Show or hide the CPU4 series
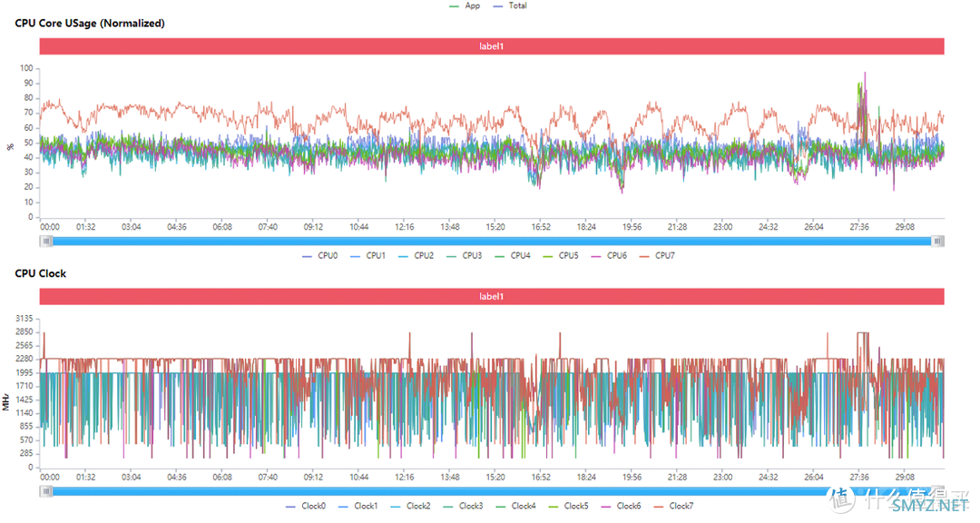Image resolution: width=980 pixels, height=523 pixels. 513,256
